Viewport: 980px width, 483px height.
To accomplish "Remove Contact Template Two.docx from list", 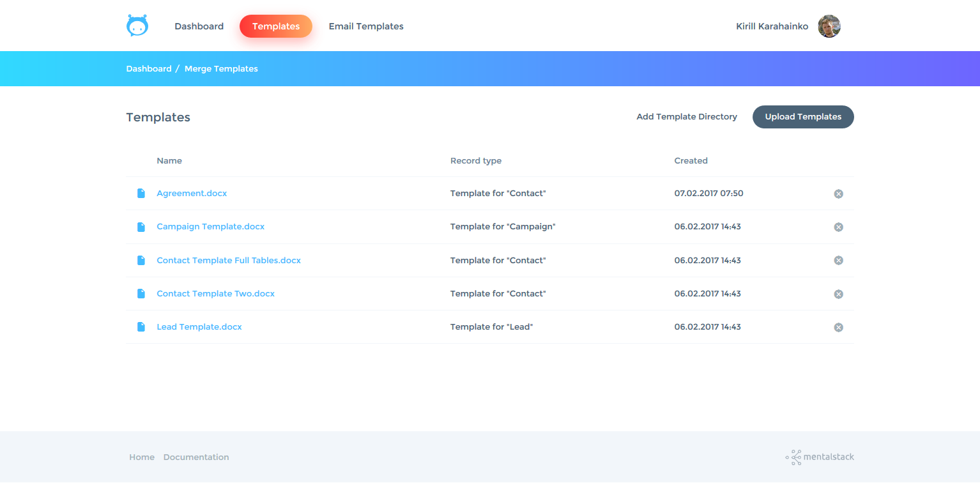I will (838, 294).
